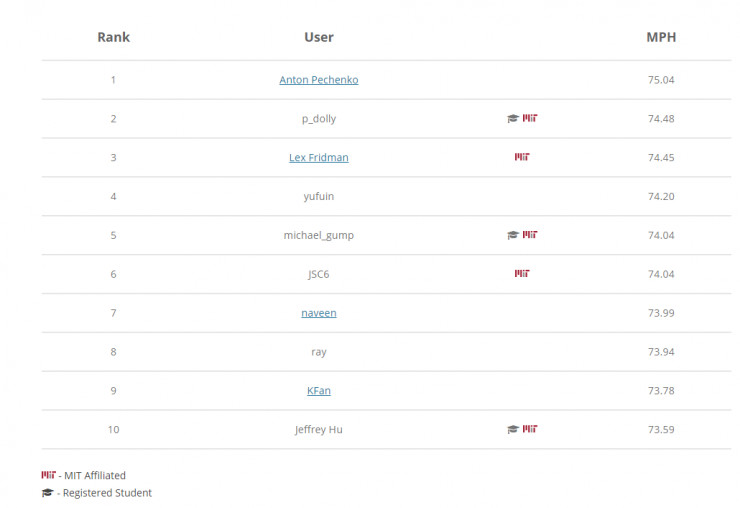Click the graduation cap icon beside michael_gump

tap(513, 235)
